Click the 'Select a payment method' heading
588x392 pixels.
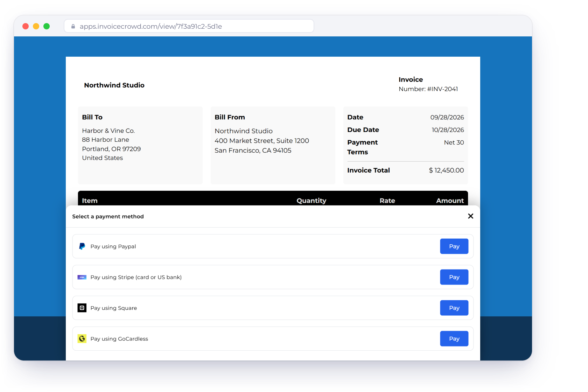pyautogui.click(x=108, y=217)
